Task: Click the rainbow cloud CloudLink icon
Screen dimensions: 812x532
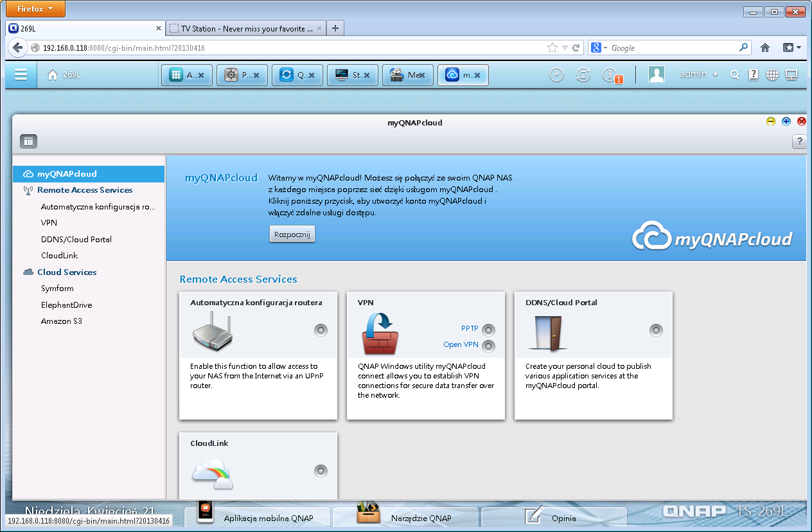Action: coord(213,475)
